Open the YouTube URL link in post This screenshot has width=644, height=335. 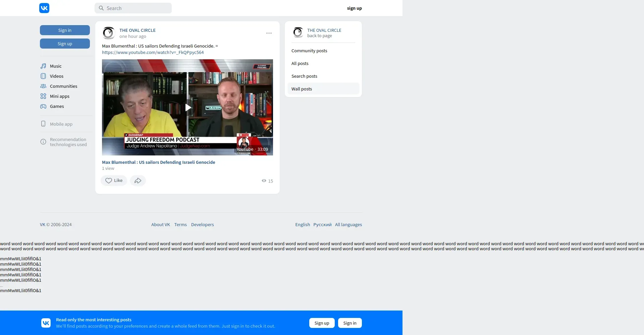153,52
